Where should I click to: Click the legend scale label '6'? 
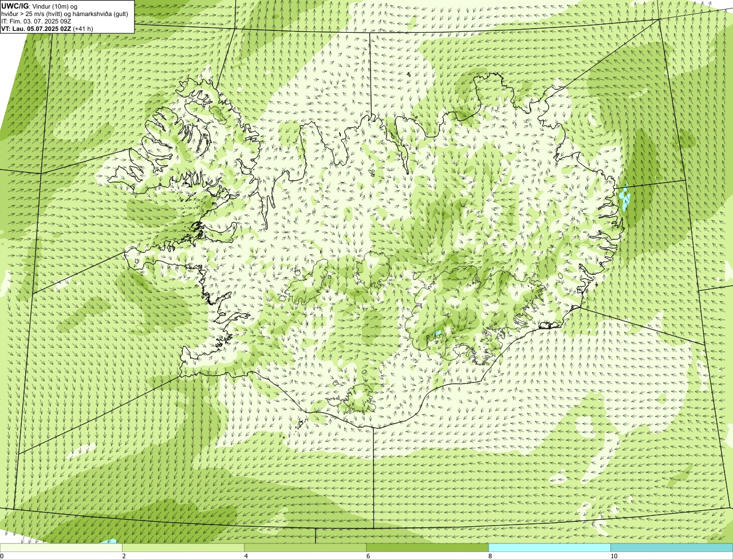[368, 556]
